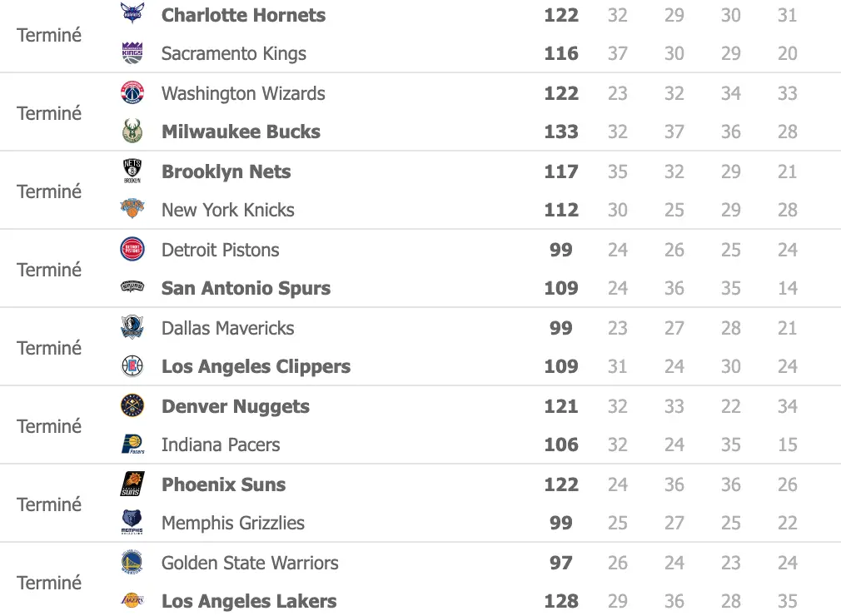Open the Golden State Warriors team link
841x616 pixels.
pos(250,563)
